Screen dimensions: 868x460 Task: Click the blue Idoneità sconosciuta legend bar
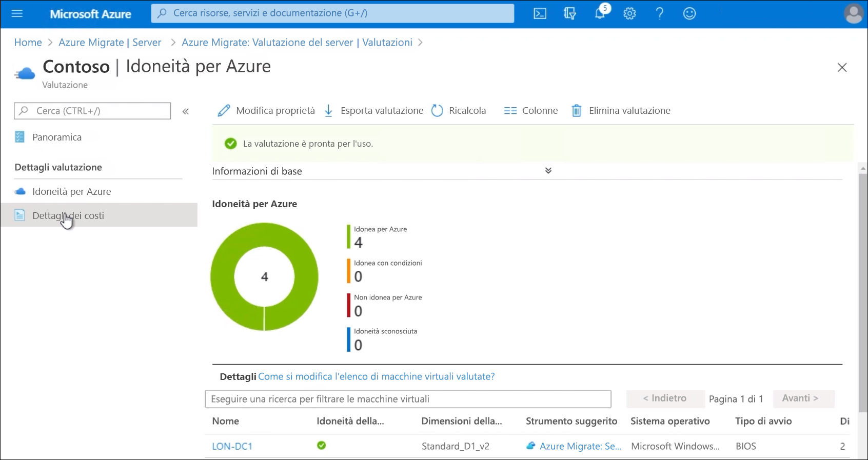349,339
